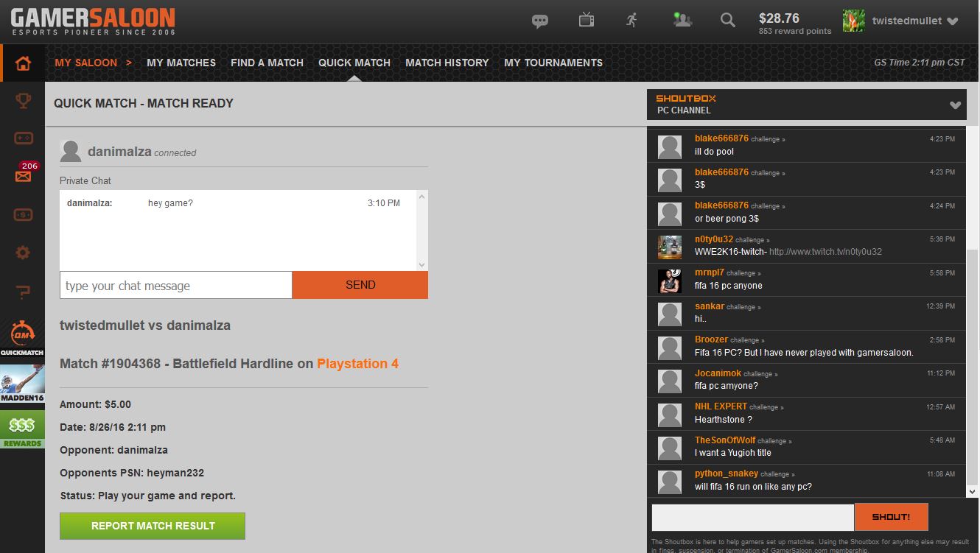This screenshot has width=980, height=553.
Task: Click the search magnifier icon
Action: tap(728, 21)
